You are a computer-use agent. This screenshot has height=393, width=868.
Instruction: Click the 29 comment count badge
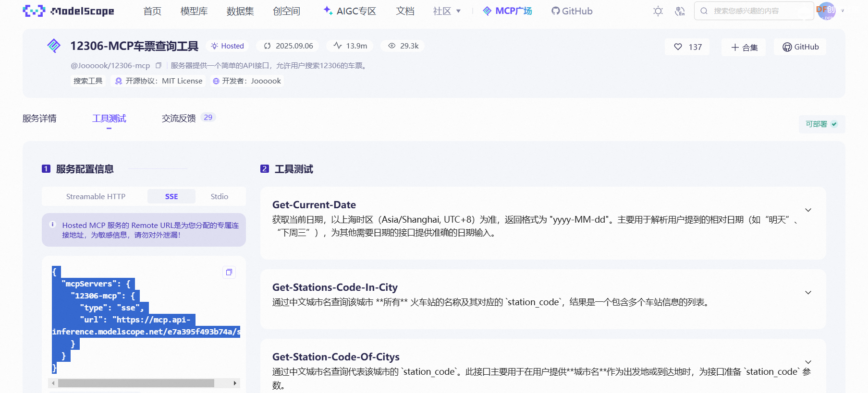(208, 118)
